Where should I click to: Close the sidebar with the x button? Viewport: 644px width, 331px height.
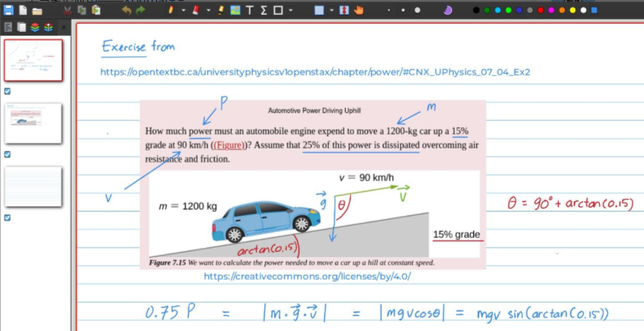pos(63,28)
